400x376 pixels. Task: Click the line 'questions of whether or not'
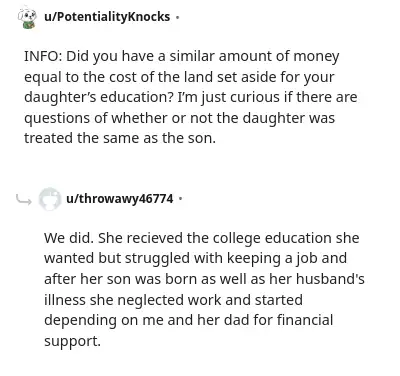point(179,118)
